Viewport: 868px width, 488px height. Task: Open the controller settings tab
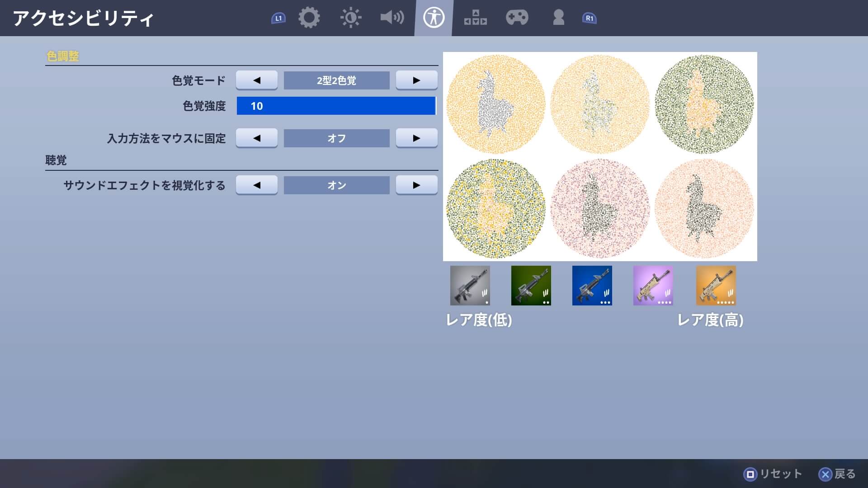pyautogui.click(x=517, y=18)
